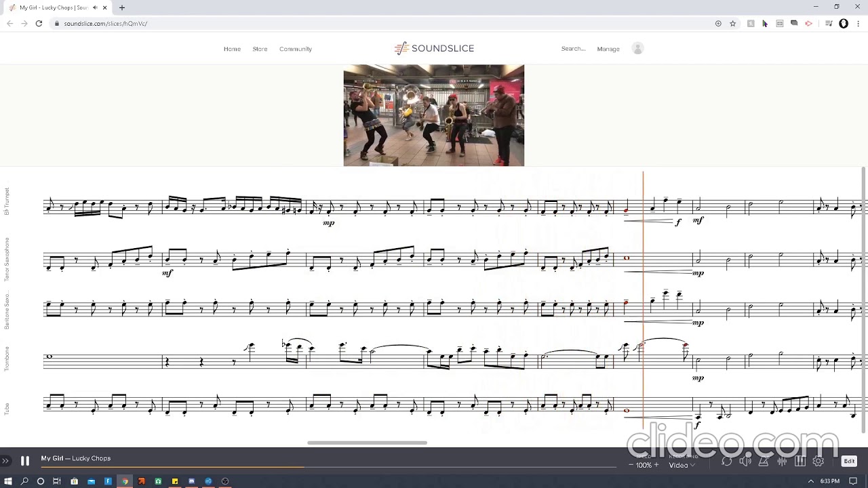Open Windows Start menu
The height and width of the screenshot is (488, 868).
8,481
